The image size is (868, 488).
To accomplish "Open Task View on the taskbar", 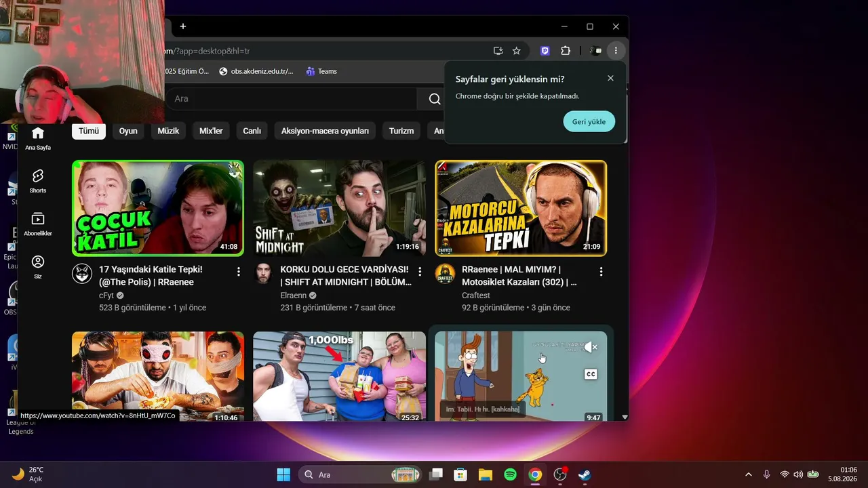I will (x=435, y=474).
